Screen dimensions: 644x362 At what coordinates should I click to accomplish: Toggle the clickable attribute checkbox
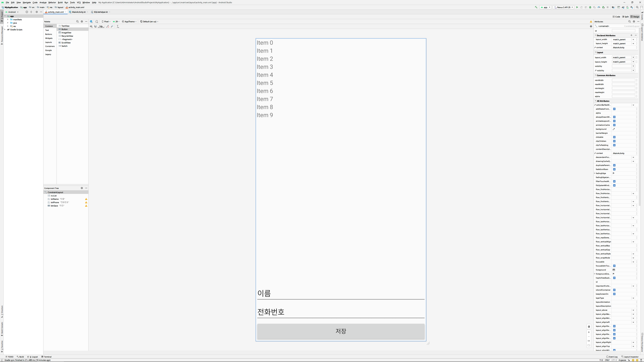click(614, 137)
